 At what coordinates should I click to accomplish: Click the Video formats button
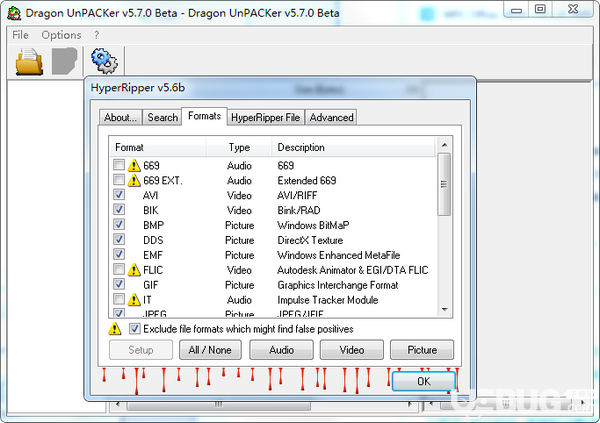[352, 350]
